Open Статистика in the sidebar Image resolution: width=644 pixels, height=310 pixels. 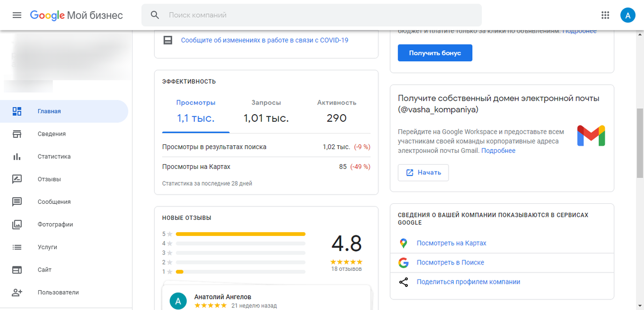tap(64, 157)
